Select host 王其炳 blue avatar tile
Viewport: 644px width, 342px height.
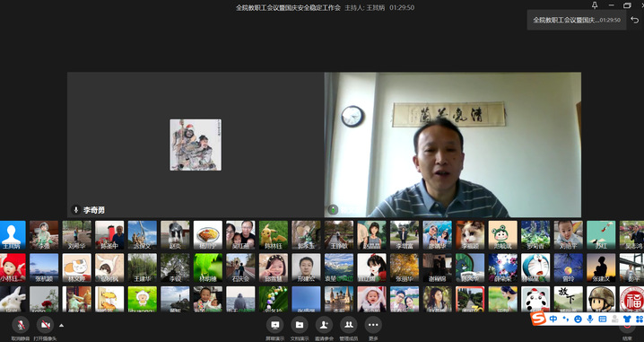pos(13,235)
